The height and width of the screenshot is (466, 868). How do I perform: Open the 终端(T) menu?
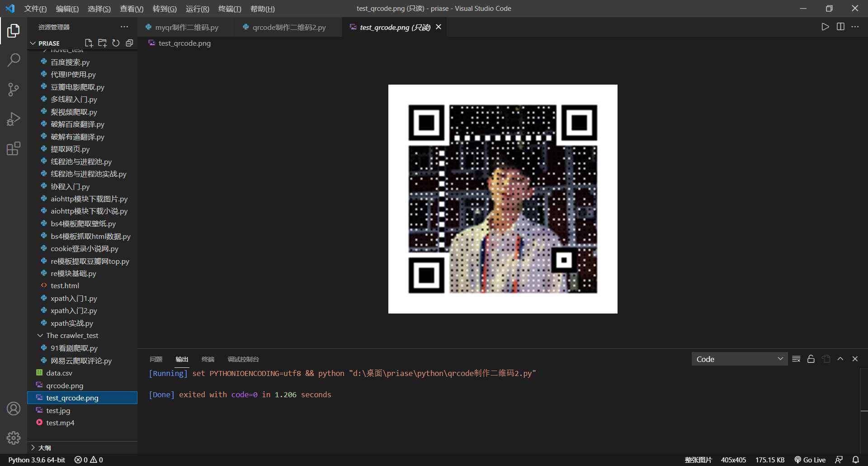[230, 9]
